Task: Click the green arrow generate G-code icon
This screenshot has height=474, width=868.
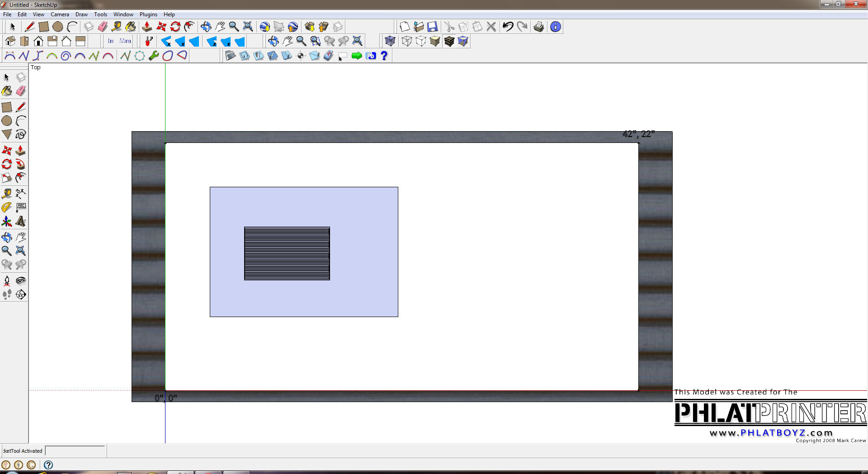Action: pos(357,56)
